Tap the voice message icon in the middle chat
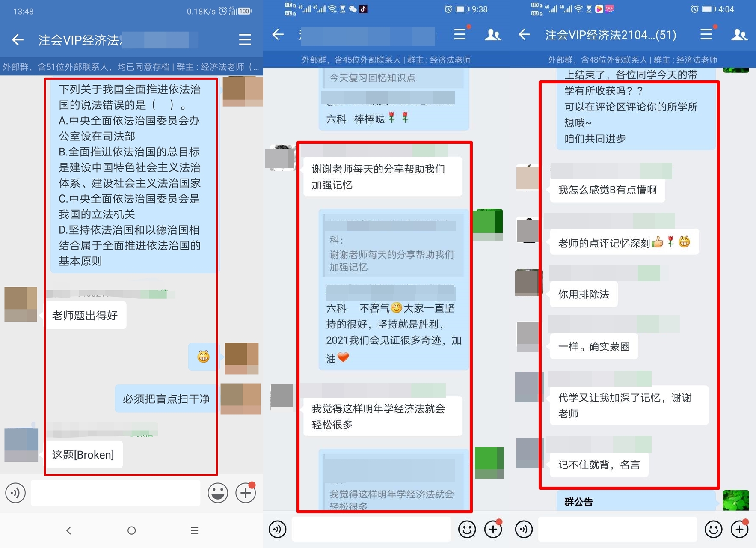 pos(277,529)
